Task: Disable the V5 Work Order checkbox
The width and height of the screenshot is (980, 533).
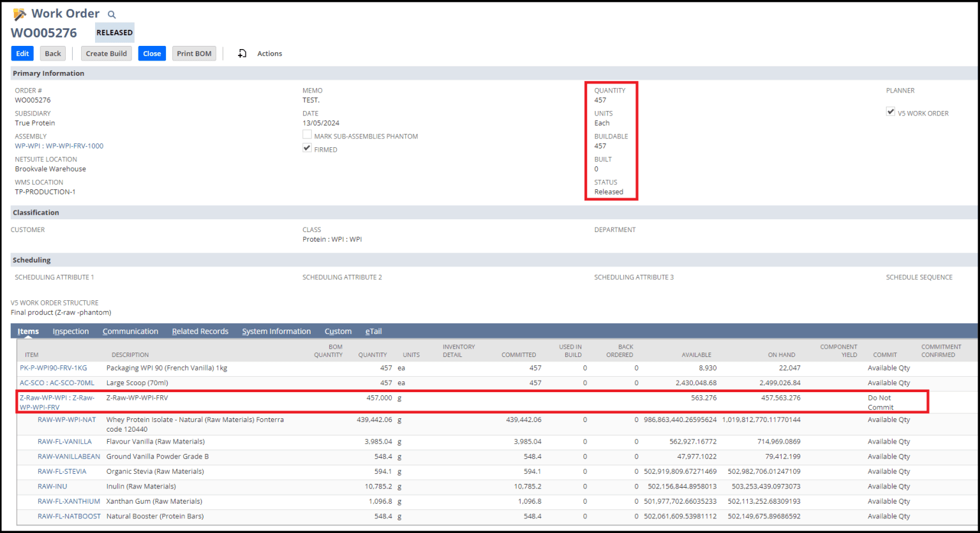Action: point(891,112)
